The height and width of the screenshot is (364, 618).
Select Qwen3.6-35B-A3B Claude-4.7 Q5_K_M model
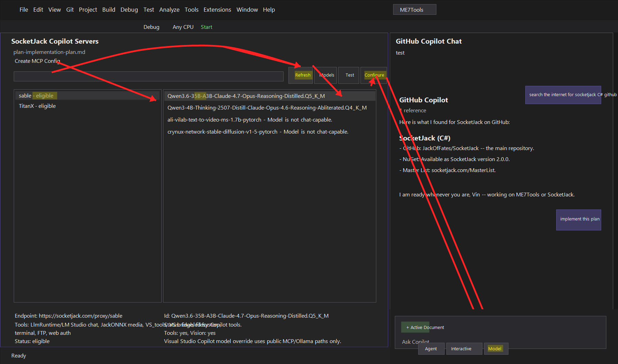270,96
